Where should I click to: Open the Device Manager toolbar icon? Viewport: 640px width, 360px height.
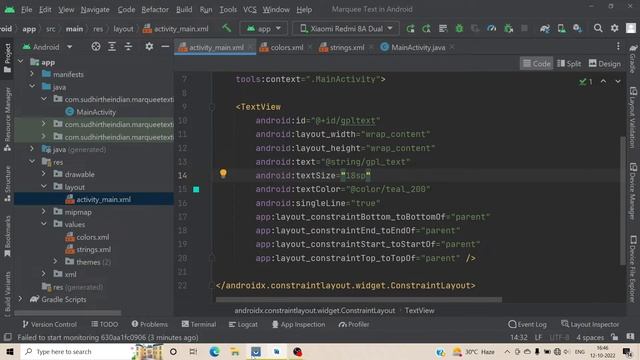click(562, 28)
